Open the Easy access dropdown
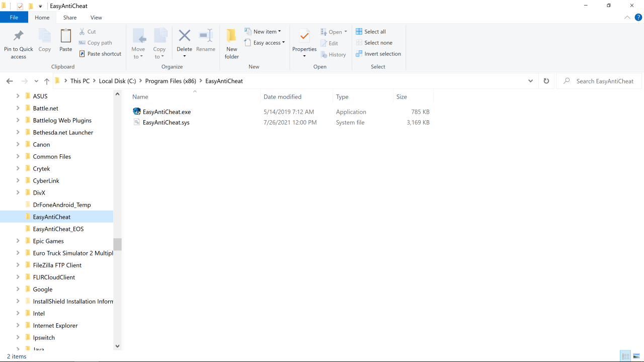 pyautogui.click(x=265, y=43)
